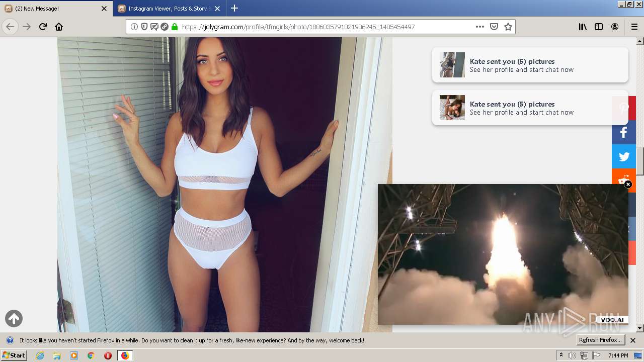Open first 'Kate sent you (5) pictures' notification
Screen dimensions: 644x362
(x=530, y=65)
